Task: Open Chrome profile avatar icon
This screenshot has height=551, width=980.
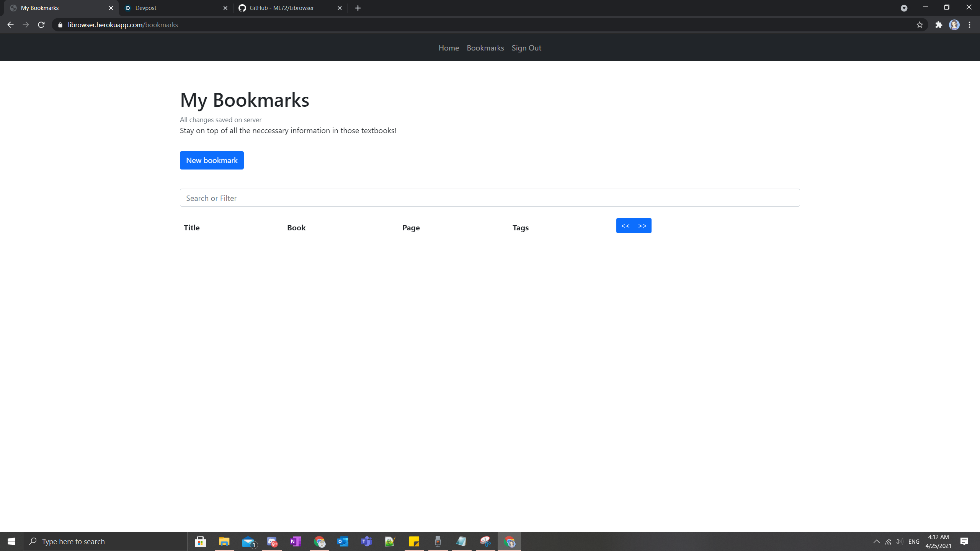Action: click(x=954, y=25)
